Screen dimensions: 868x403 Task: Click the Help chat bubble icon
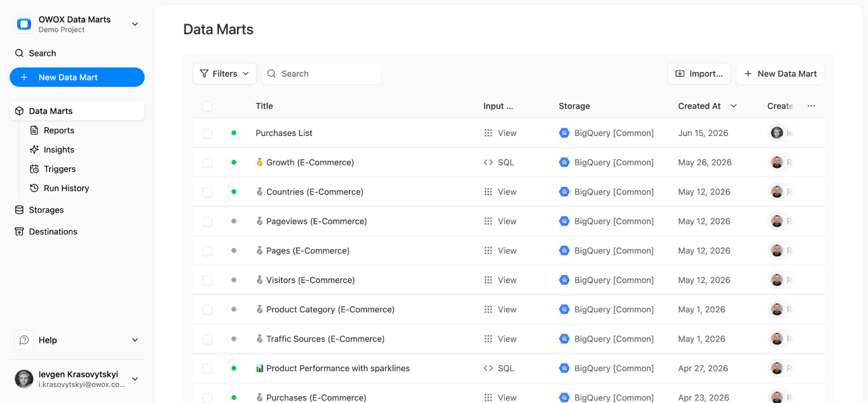(x=24, y=340)
